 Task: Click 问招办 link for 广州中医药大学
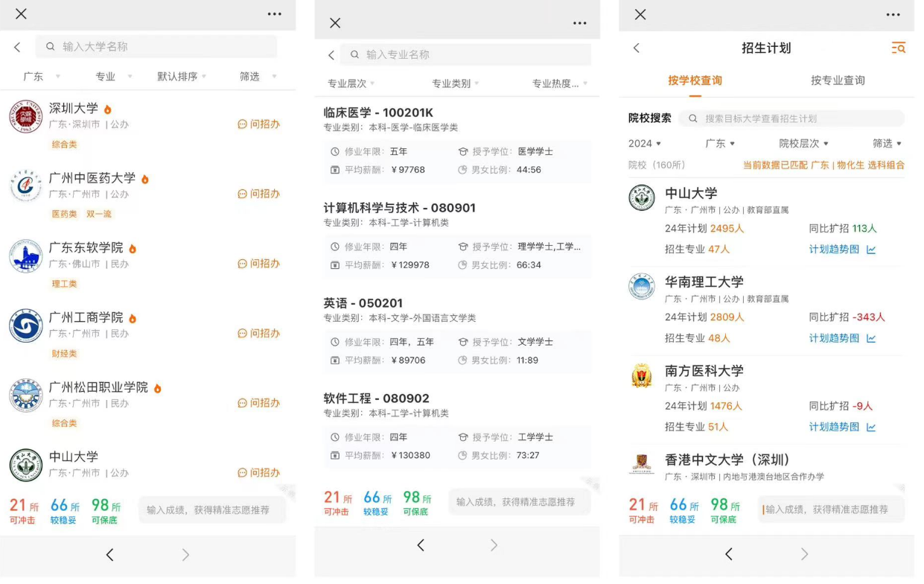258,194
